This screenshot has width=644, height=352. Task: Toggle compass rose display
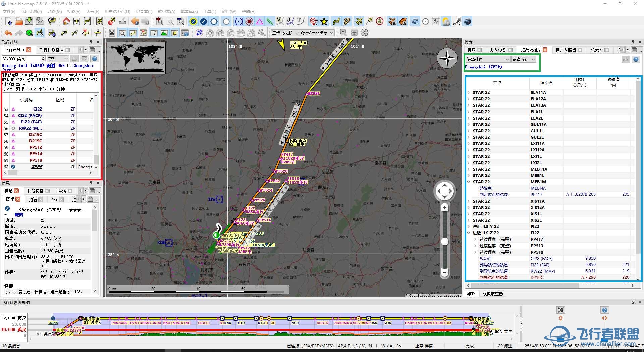point(380,21)
